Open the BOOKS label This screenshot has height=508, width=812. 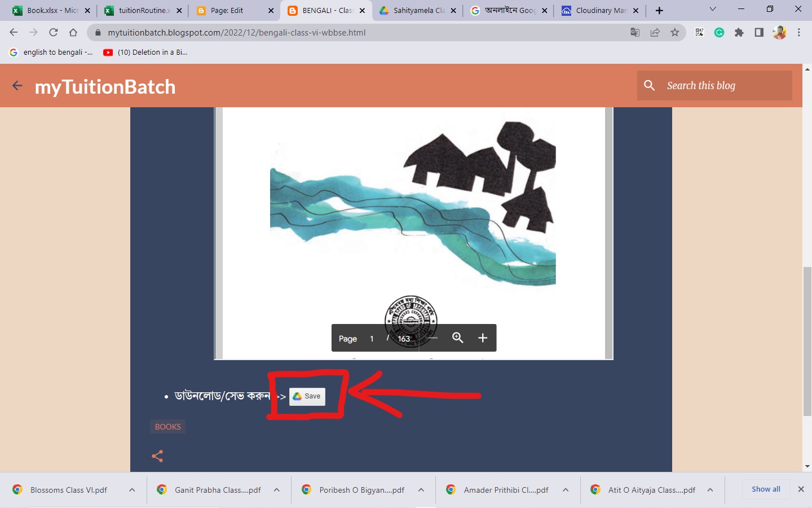pyautogui.click(x=168, y=427)
